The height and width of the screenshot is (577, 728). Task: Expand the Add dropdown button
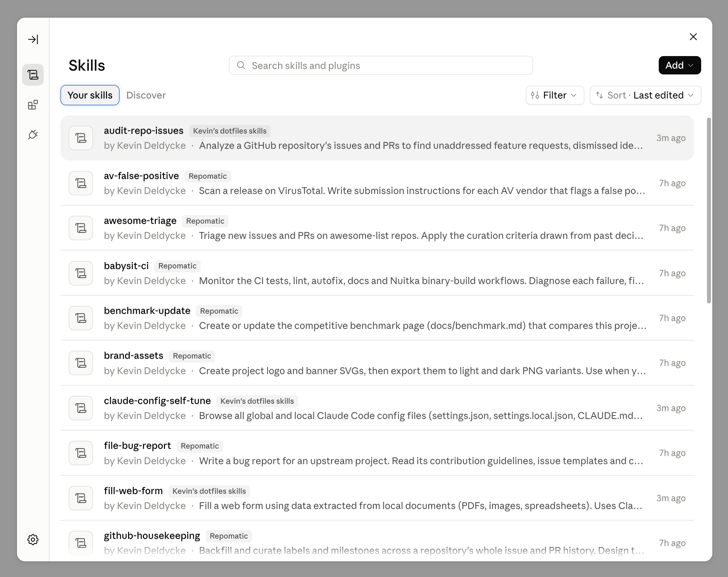coord(680,65)
